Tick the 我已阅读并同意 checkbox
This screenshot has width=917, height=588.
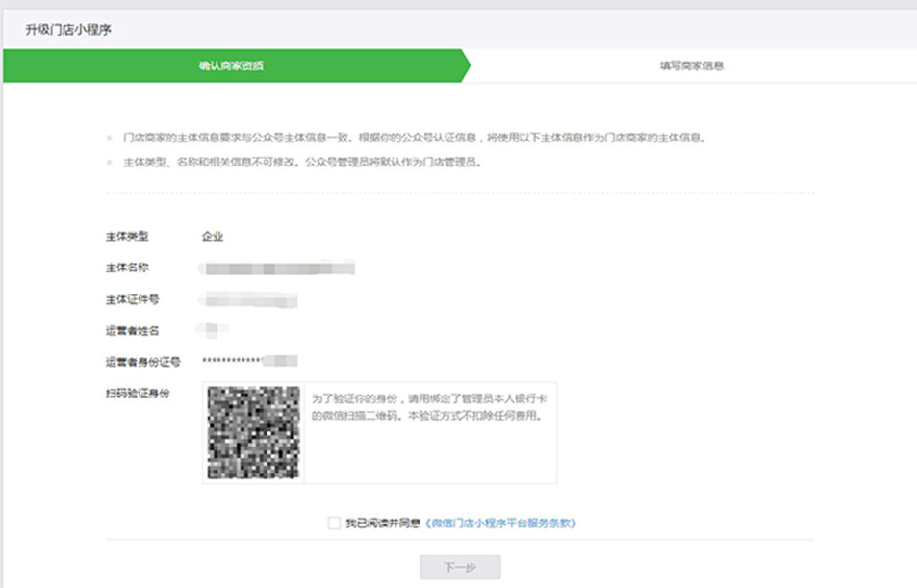coord(334,523)
